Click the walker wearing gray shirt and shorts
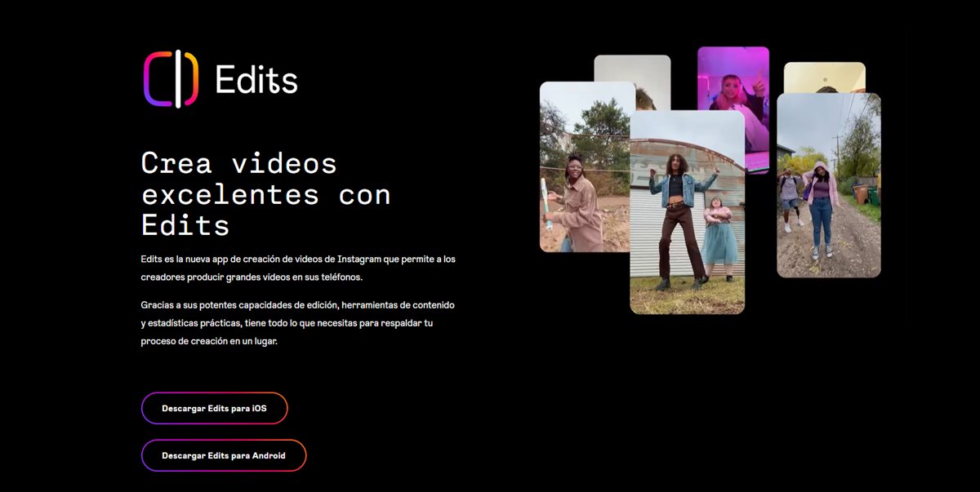The height and width of the screenshot is (492, 980). coord(791,198)
